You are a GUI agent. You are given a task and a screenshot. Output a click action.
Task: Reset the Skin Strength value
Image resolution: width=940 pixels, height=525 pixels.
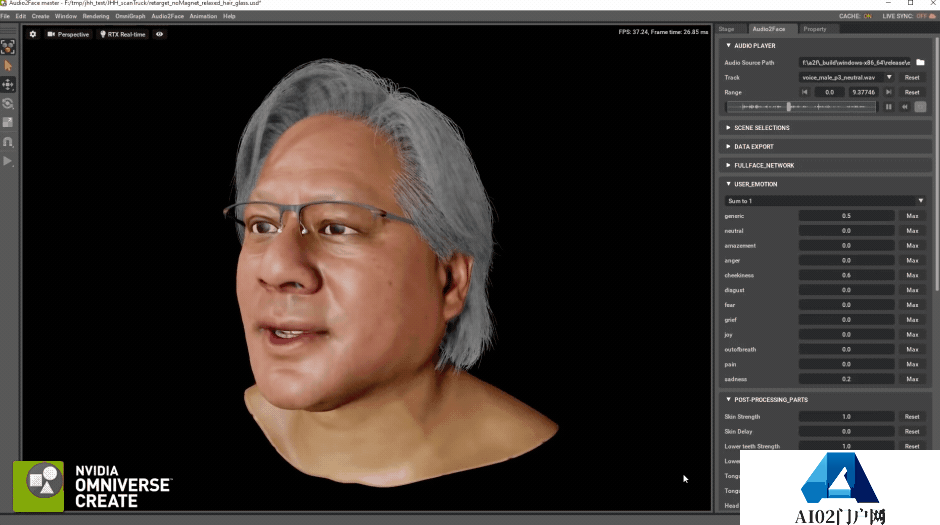pyautogui.click(x=912, y=417)
